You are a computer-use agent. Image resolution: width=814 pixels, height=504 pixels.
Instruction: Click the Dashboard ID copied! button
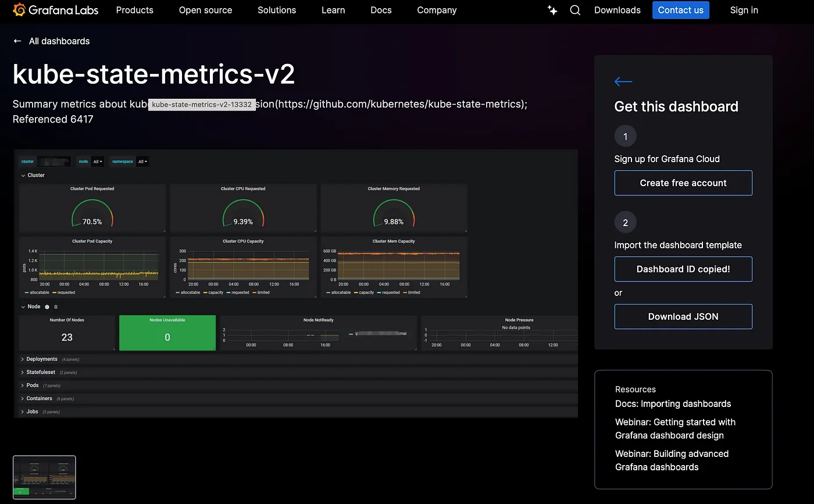pyautogui.click(x=683, y=269)
